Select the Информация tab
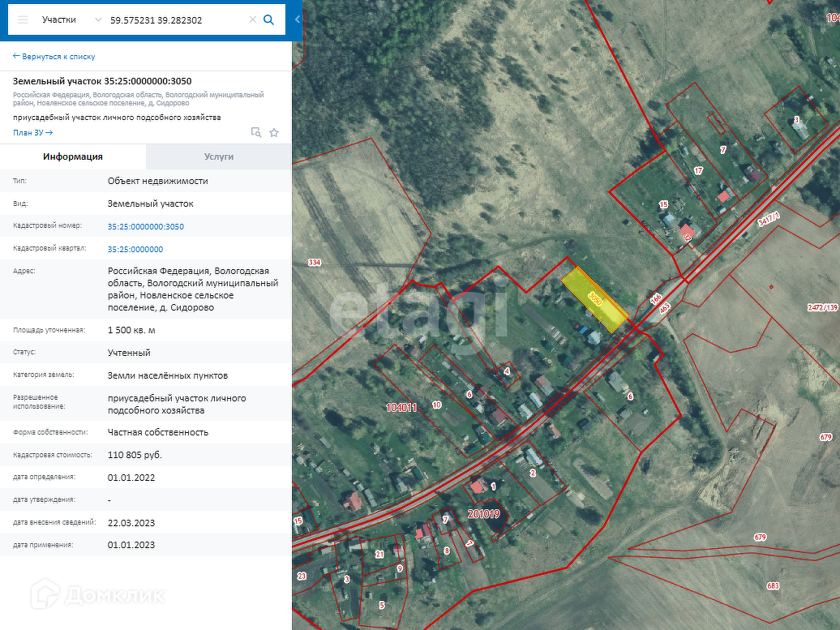 [x=73, y=156]
